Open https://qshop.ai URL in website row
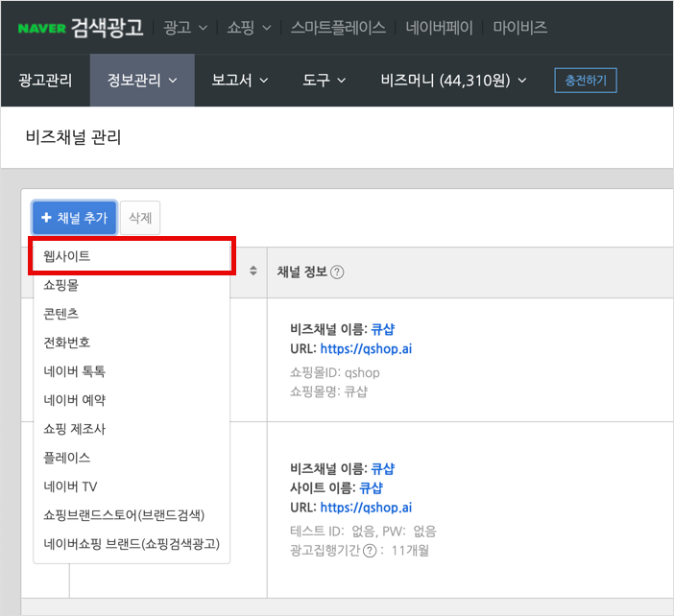The height and width of the screenshot is (616, 674). click(366, 508)
